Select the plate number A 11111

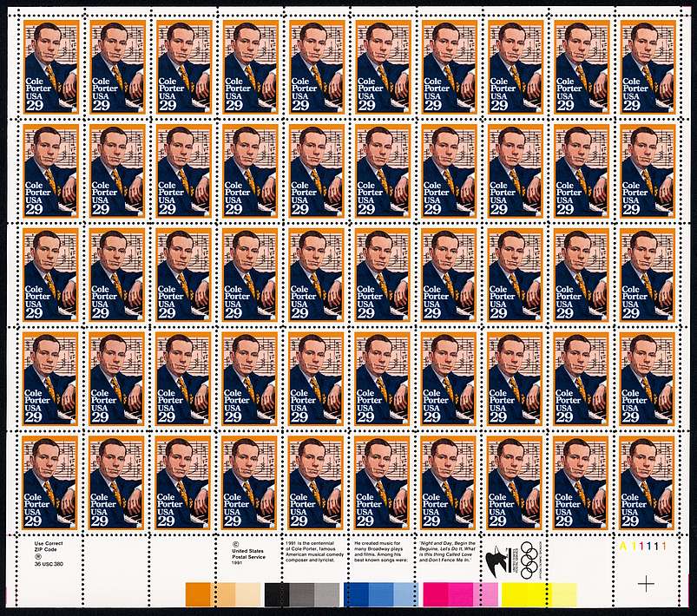coord(643,546)
